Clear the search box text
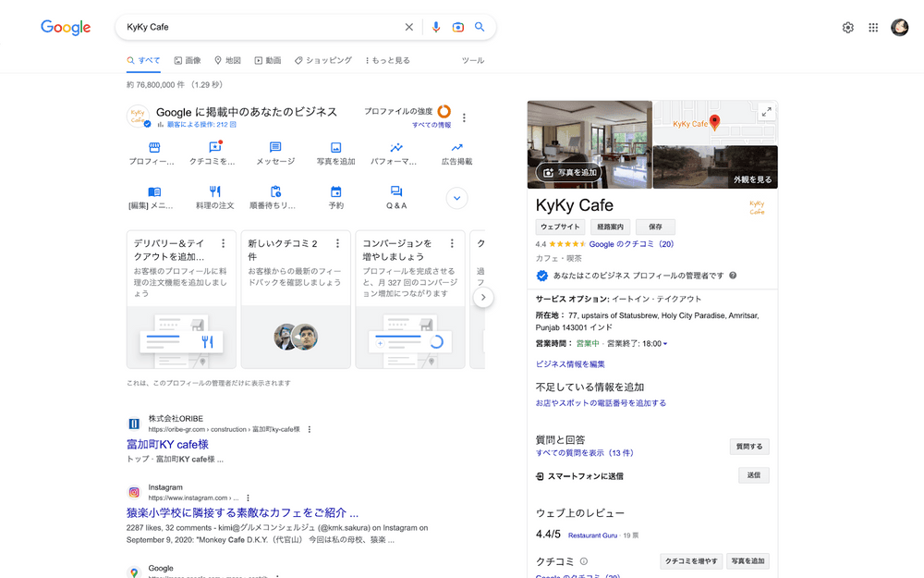Viewport: 924px width, 578px height. coord(409,28)
